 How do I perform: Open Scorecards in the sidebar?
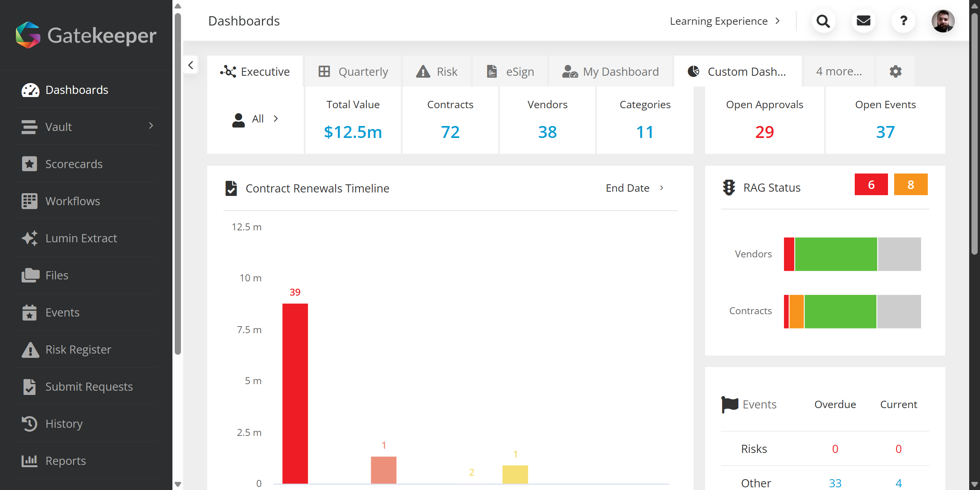click(x=74, y=164)
